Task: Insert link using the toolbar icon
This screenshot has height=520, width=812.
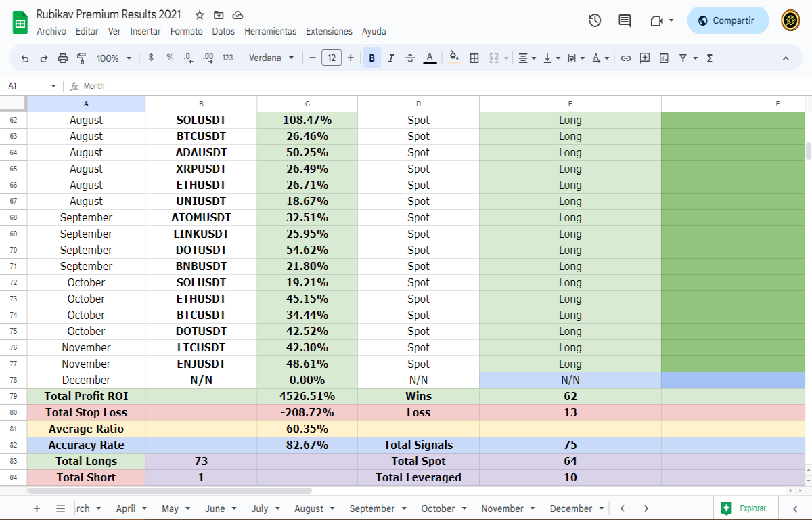Action: pyautogui.click(x=626, y=58)
